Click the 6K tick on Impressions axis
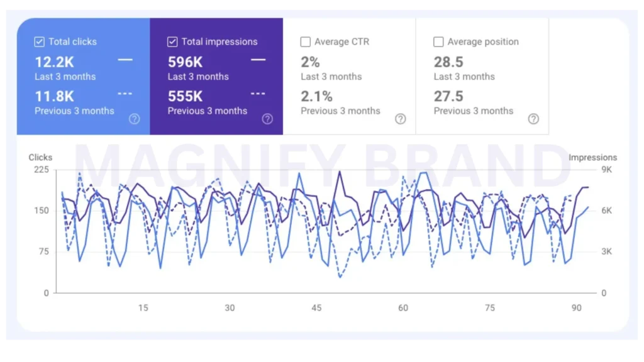The width and height of the screenshot is (644, 362). click(607, 211)
